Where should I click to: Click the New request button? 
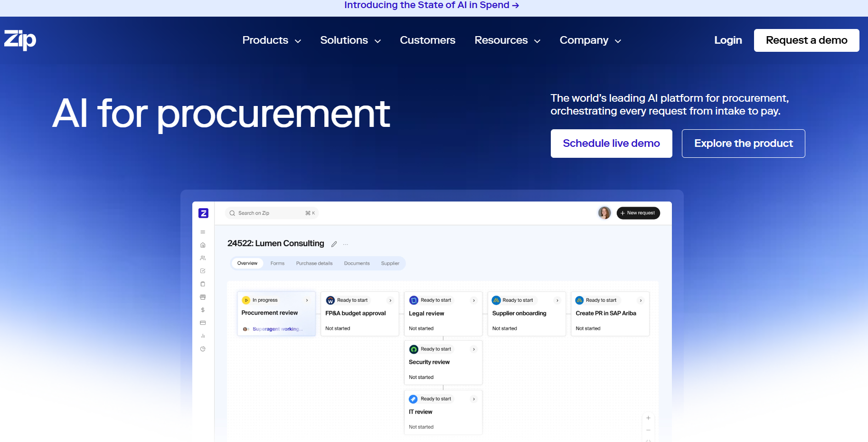638,213
